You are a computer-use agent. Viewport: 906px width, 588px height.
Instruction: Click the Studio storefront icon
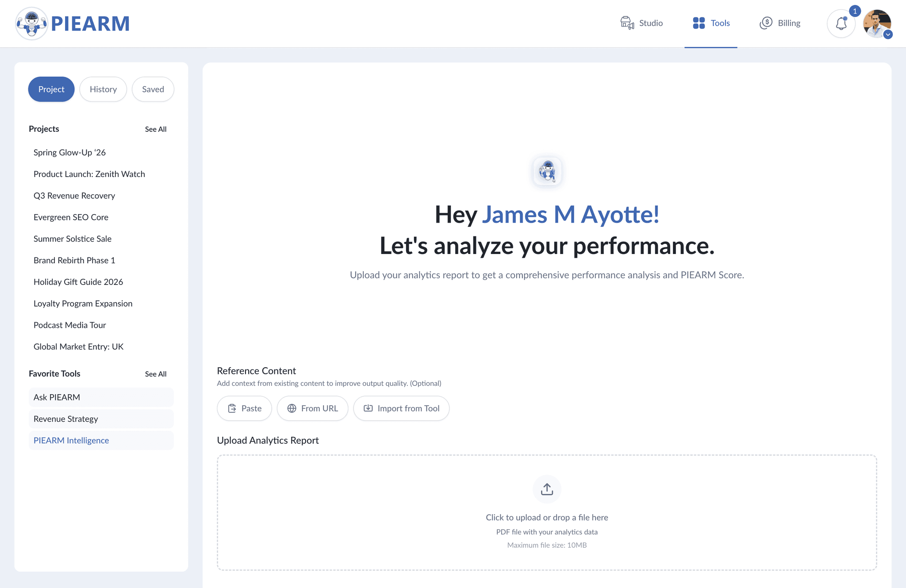coord(627,23)
